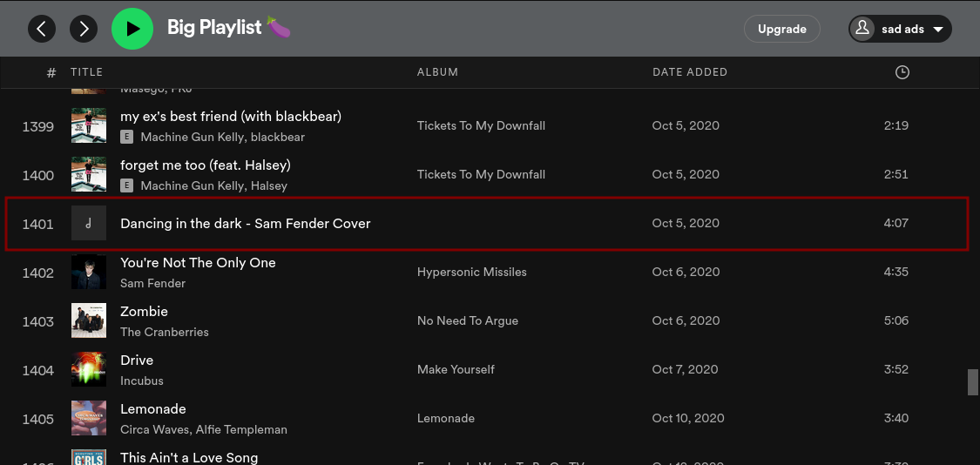Select track You're Not The Only One
The height and width of the screenshot is (465, 980).
pyautogui.click(x=198, y=263)
